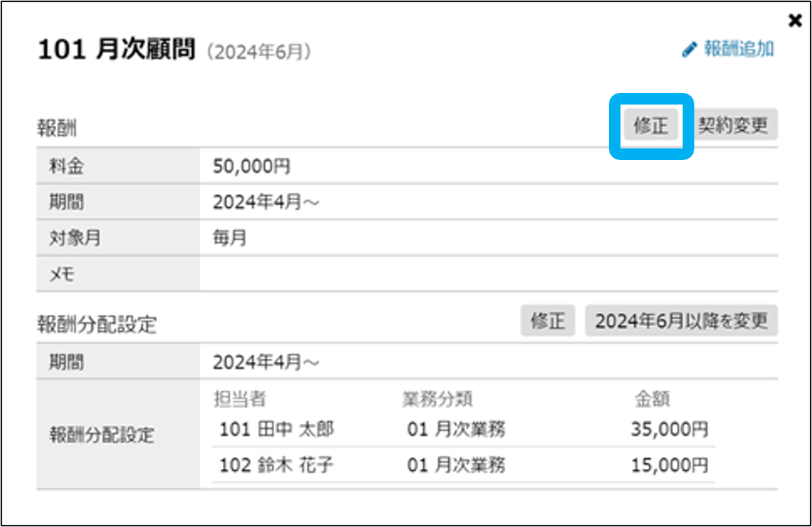This screenshot has height=527, width=812.
Task: Click the 担当者 column header
Action: (240, 399)
